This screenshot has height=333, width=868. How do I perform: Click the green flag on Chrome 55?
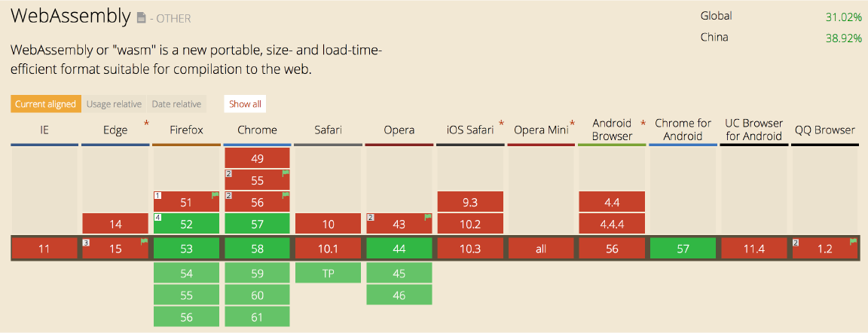[x=286, y=173]
